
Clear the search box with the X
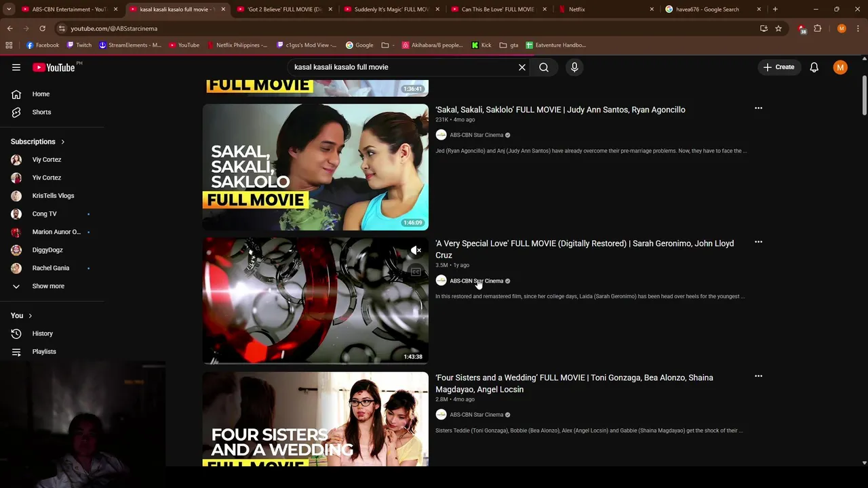522,67
